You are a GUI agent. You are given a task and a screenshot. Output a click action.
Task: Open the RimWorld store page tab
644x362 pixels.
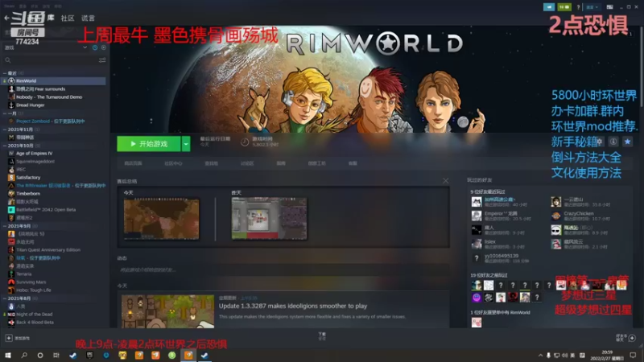(x=133, y=163)
